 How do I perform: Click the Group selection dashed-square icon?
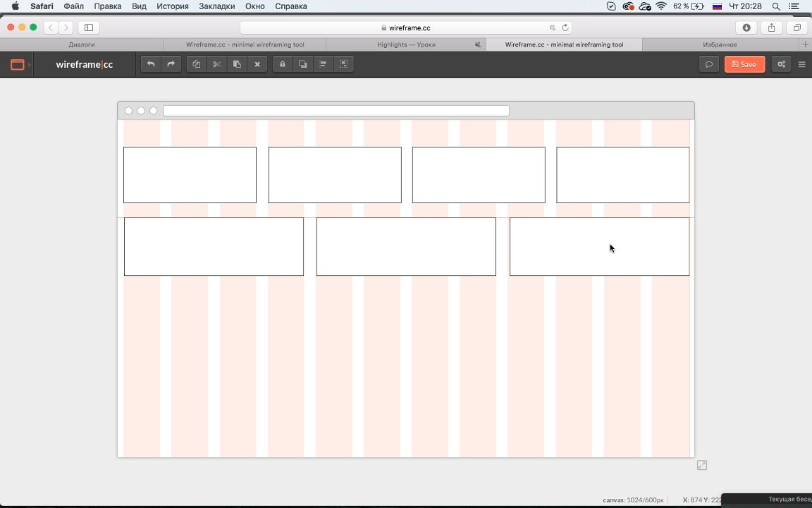click(343, 64)
